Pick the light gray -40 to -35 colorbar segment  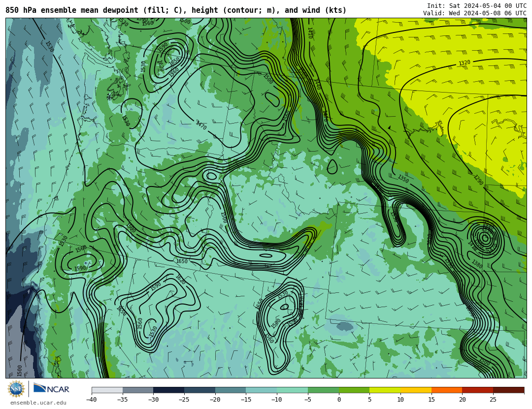point(107,390)
